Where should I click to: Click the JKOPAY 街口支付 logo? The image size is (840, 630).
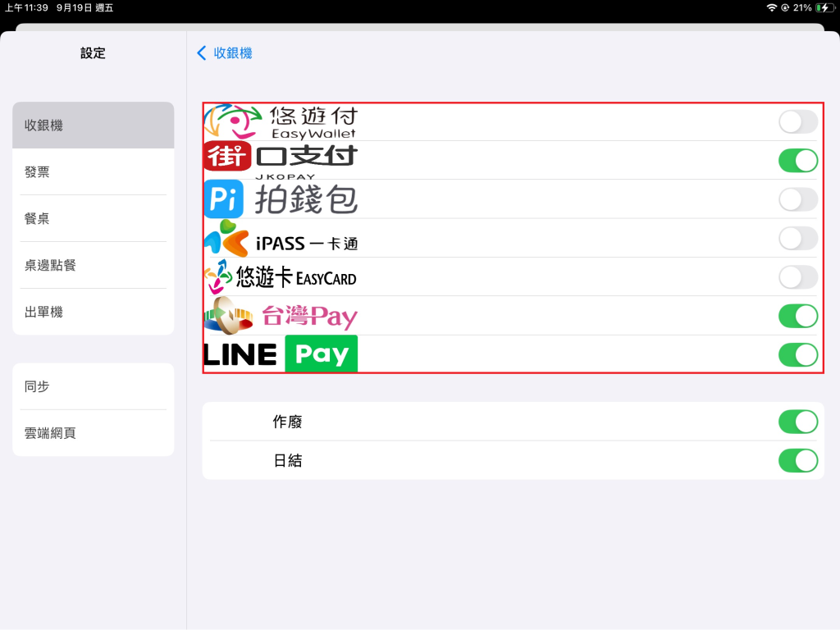click(x=281, y=161)
